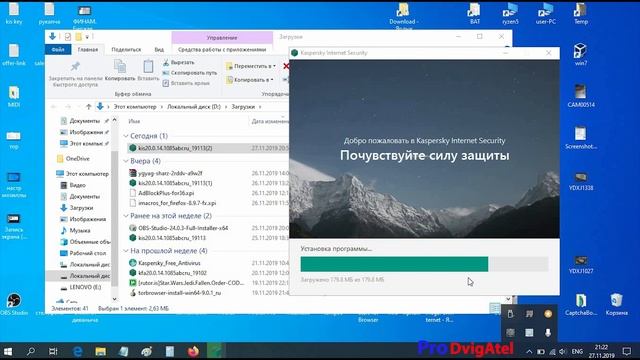The height and width of the screenshot is (360, 640).
Task: Click the volume speaker tray icon
Action: (x=562, y=351)
